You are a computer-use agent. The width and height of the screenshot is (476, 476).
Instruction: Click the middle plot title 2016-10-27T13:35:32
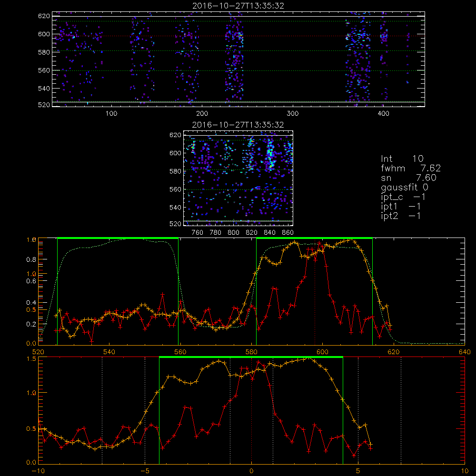point(238,125)
